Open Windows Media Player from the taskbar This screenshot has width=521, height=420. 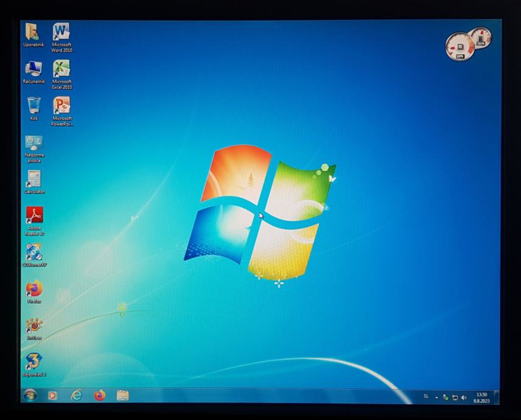(52, 396)
